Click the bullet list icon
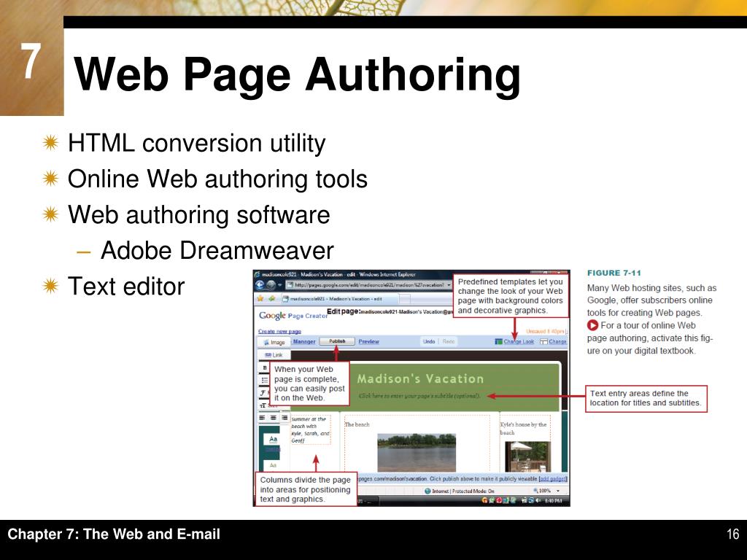This screenshot has height=560, width=747. point(265,380)
